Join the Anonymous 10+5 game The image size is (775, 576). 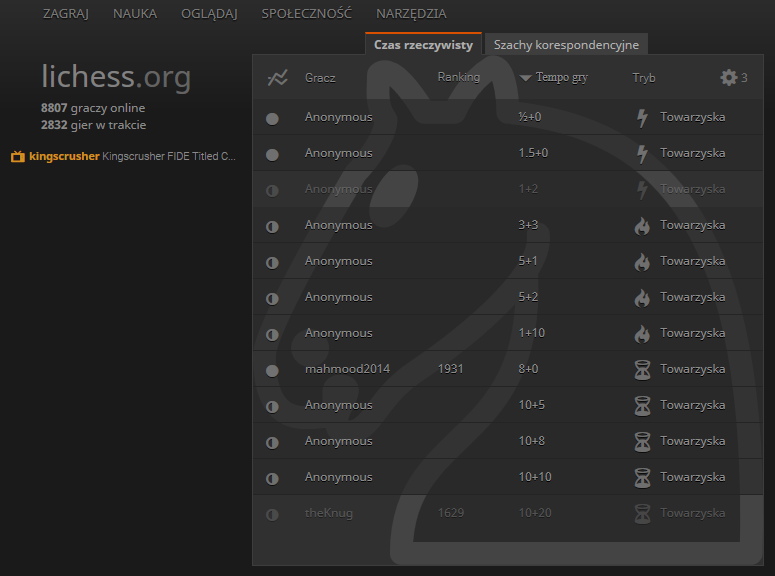click(508, 405)
